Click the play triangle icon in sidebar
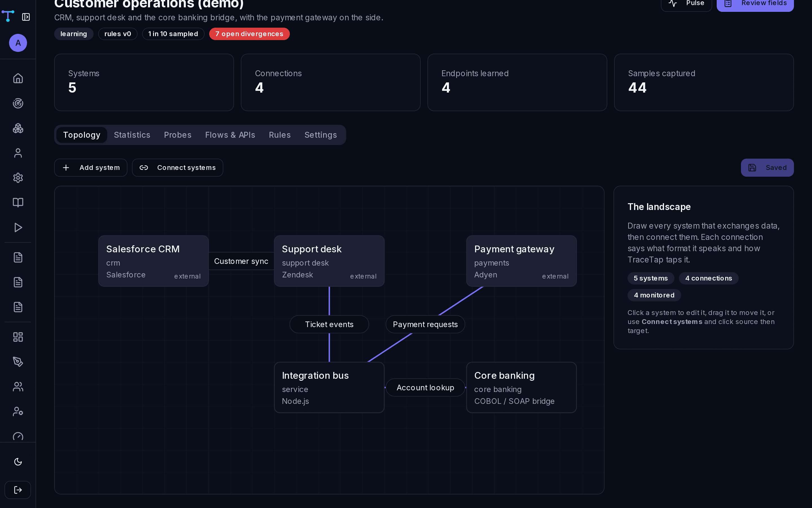The height and width of the screenshot is (508, 812). (x=18, y=227)
